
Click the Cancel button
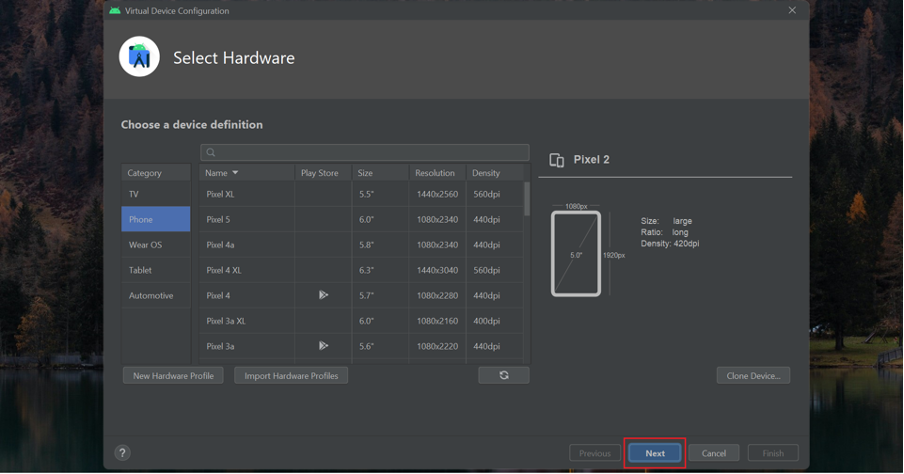coord(714,453)
